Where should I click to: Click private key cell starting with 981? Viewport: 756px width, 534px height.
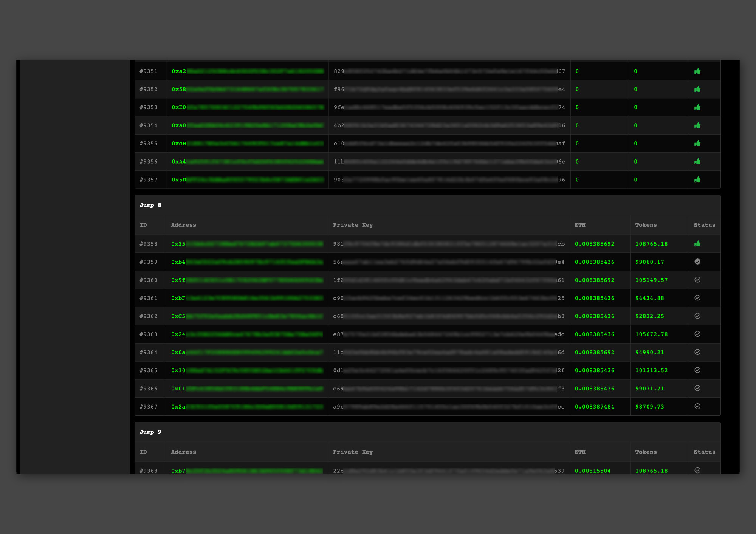[449, 244]
